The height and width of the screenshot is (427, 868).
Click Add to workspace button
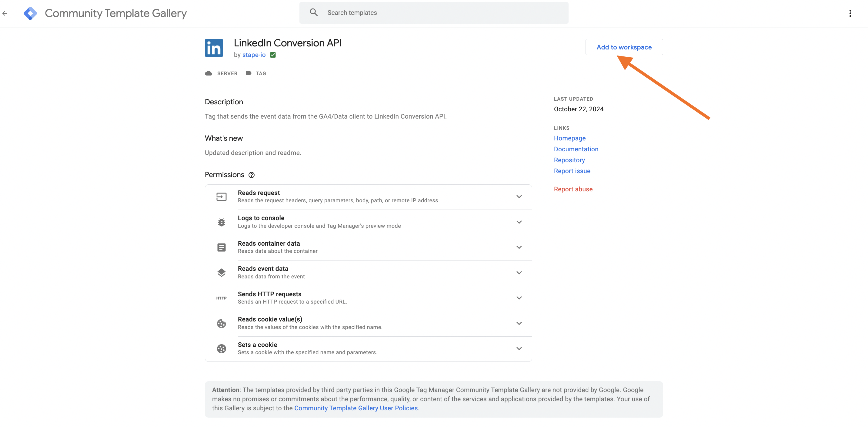(624, 47)
